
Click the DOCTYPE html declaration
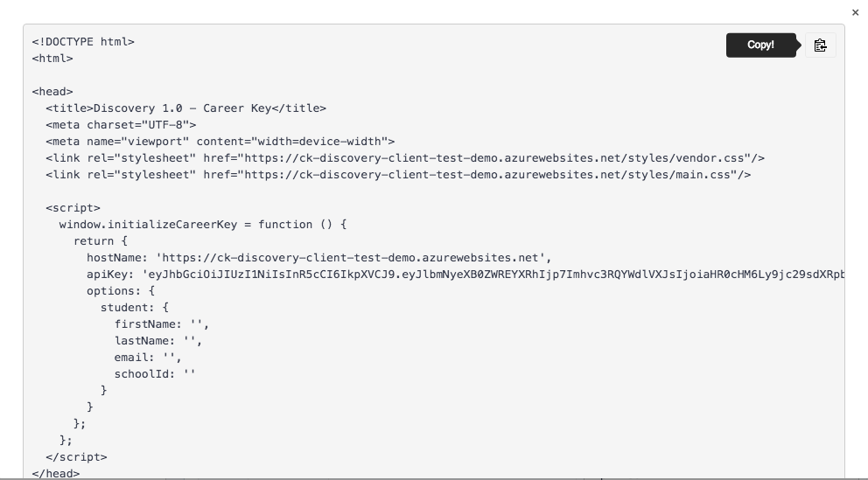[x=83, y=42]
